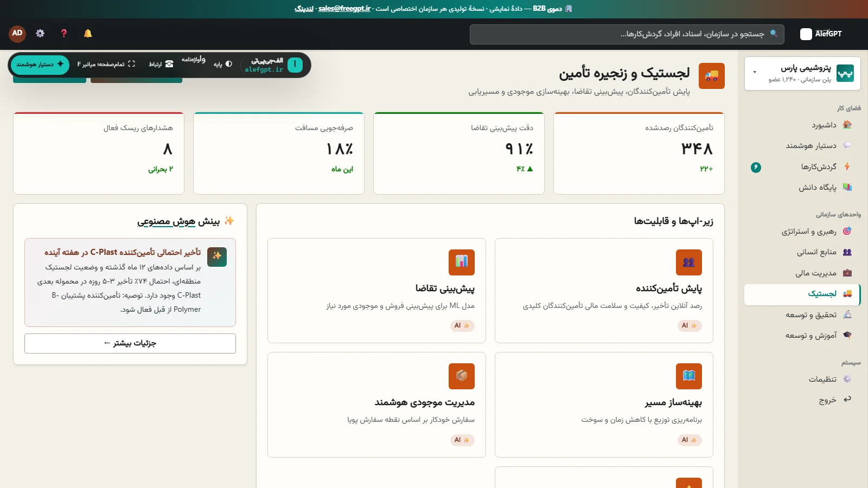
Task: Click the search field جستجو در سازمان
Action: click(x=627, y=34)
